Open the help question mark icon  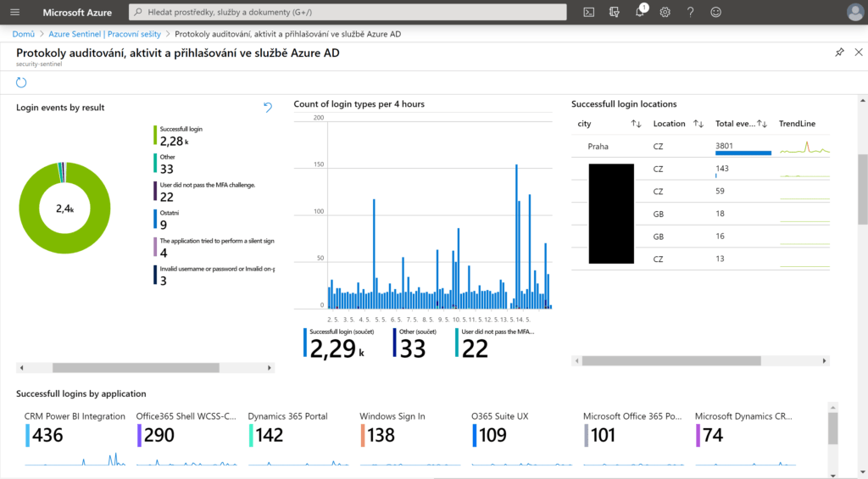[691, 12]
